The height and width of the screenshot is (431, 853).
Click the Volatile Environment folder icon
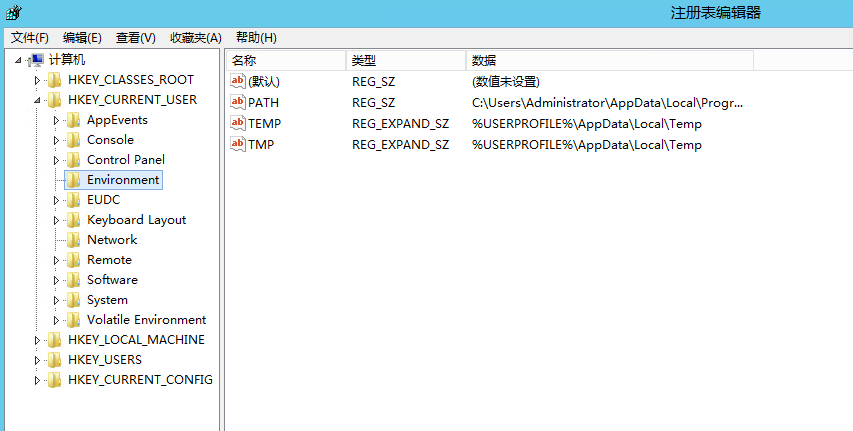pos(73,320)
